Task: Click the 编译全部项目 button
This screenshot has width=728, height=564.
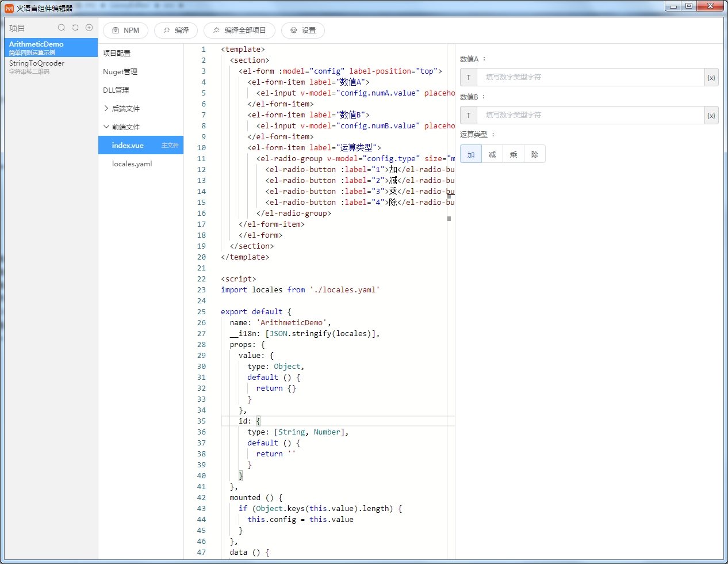Action: pos(239,31)
